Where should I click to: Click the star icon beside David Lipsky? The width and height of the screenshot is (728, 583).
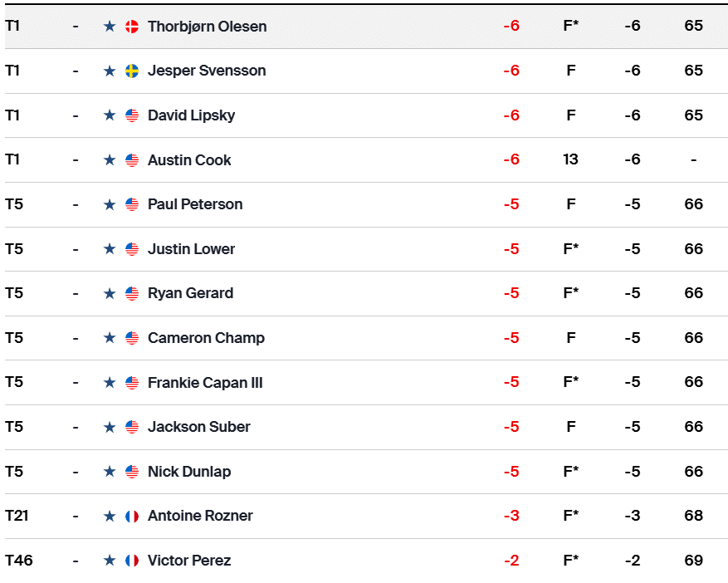110,115
